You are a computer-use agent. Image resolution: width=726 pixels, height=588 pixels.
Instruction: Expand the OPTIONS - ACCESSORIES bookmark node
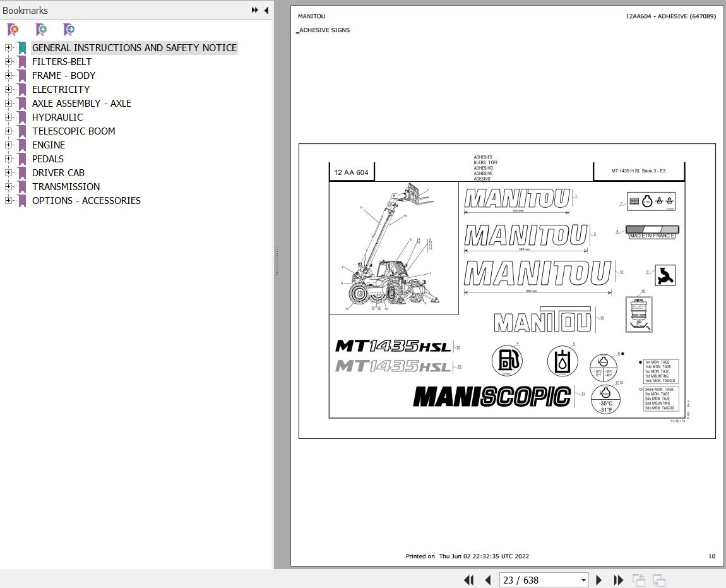[x=8, y=201]
